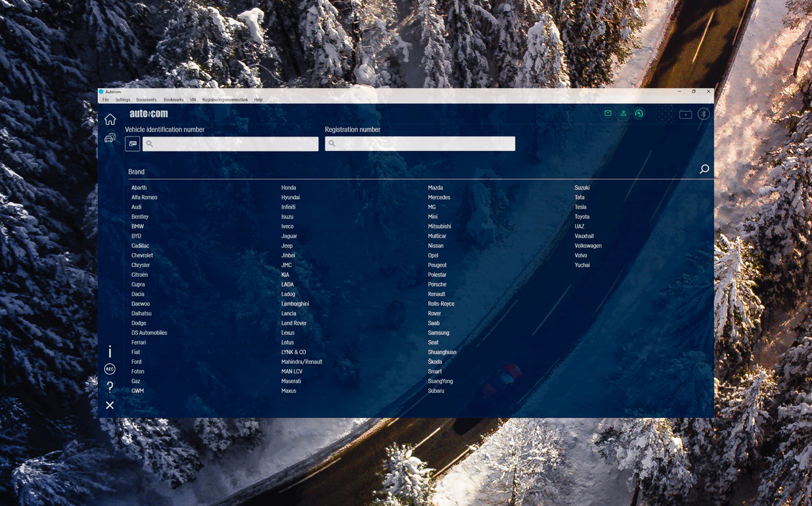Select brand Mahindra/Renault
This screenshot has width=812, height=506.
302,362
